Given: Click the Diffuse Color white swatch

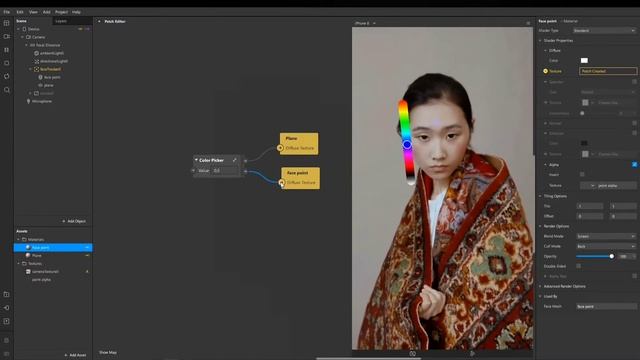Looking at the screenshot, I should (x=584, y=60).
